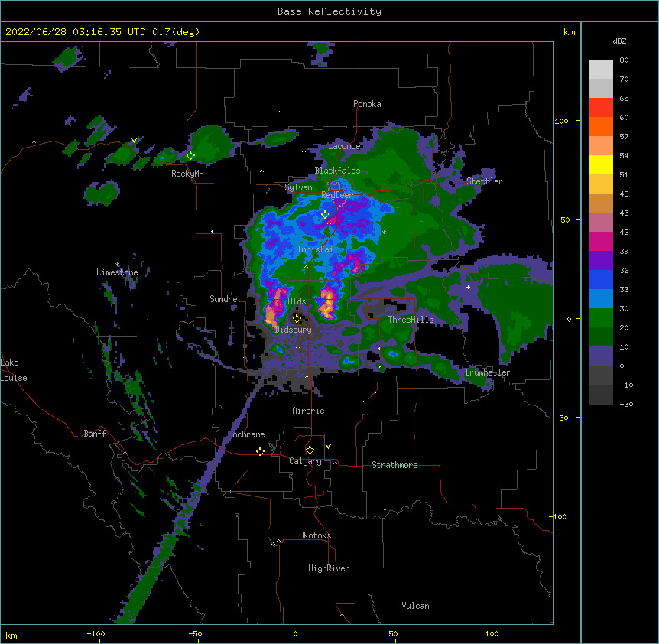Click the yellow diamond marker beside RockyMH

click(x=191, y=156)
